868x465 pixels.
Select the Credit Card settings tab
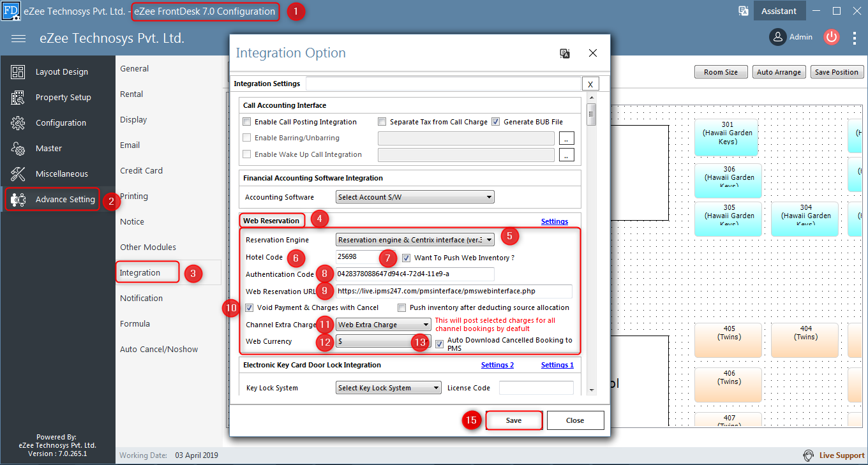[x=142, y=171]
